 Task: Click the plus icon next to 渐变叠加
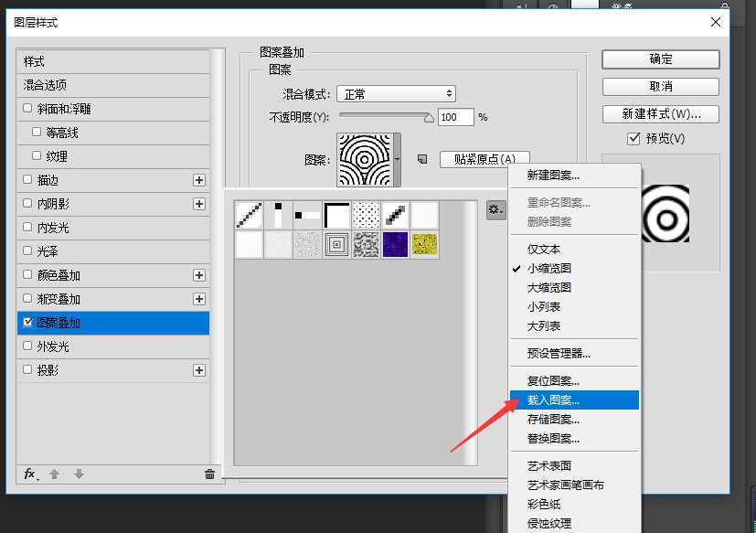point(198,298)
